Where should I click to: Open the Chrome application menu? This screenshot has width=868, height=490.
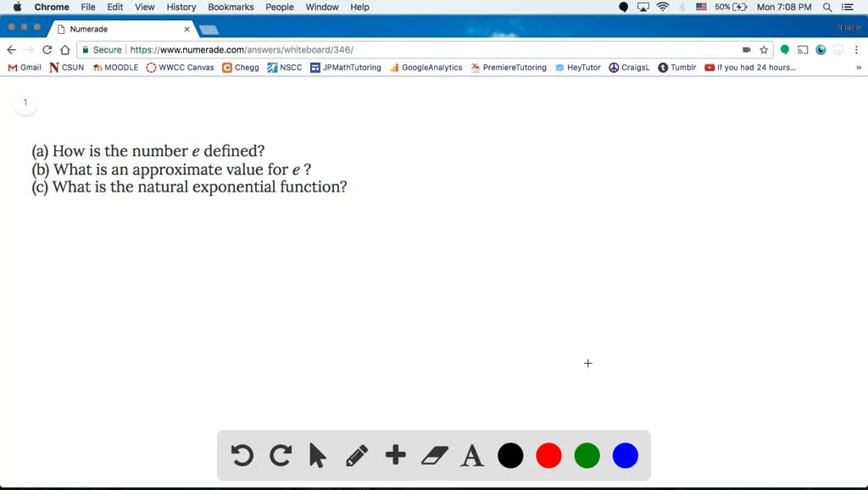[x=52, y=7]
